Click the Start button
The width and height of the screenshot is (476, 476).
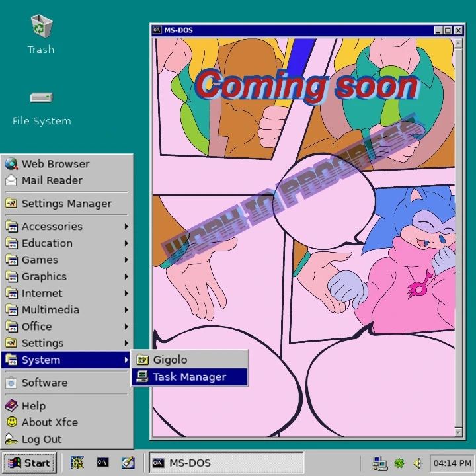pyautogui.click(x=29, y=463)
